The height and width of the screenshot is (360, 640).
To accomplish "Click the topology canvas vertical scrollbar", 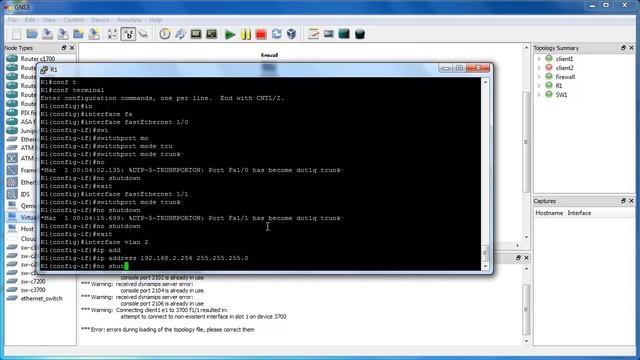I will (526, 142).
